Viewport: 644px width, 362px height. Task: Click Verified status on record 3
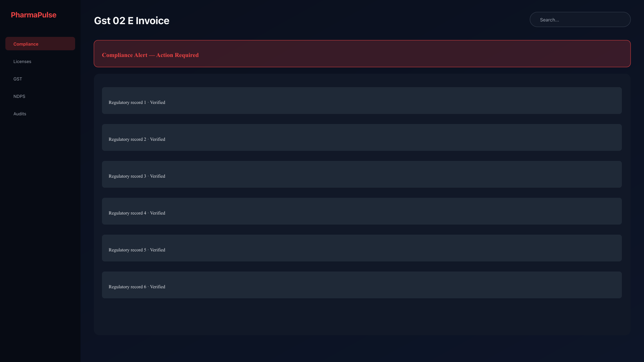[x=158, y=176]
